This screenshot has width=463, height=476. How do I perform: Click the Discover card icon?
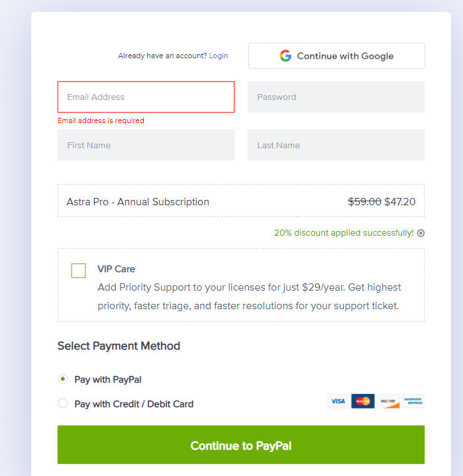[388, 401]
